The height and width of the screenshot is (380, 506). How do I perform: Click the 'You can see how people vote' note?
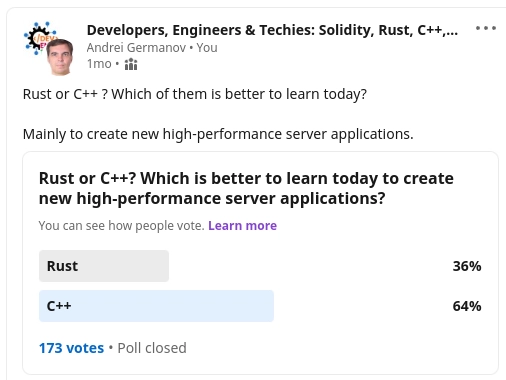click(x=121, y=226)
